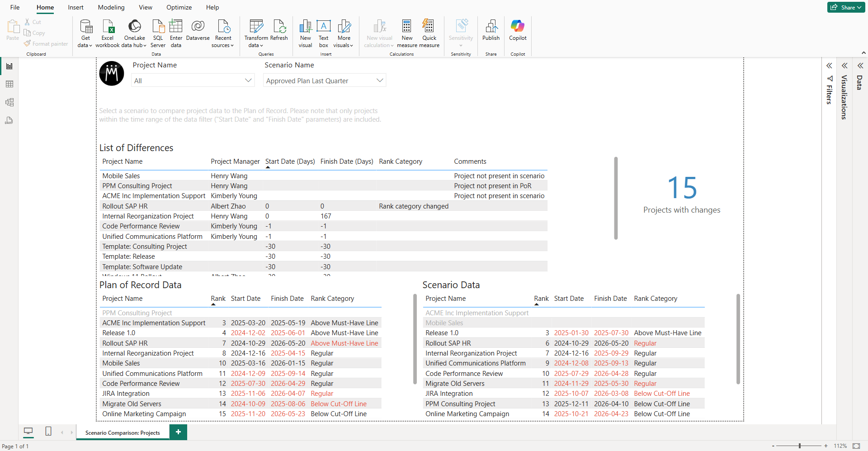This screenshot has height=451, width=868.
Task: Select Release 1.0 in Scenario Data
Action: pyautogui.click(x=564, y=333)
